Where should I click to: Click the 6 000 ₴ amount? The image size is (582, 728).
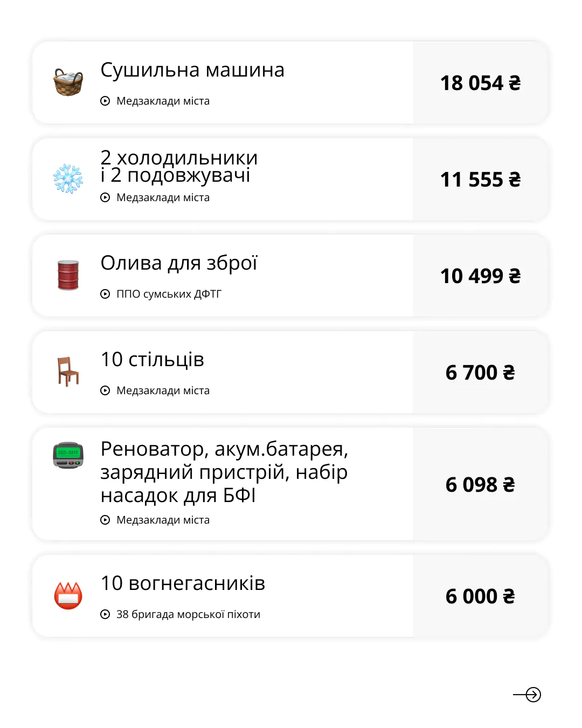480,596
